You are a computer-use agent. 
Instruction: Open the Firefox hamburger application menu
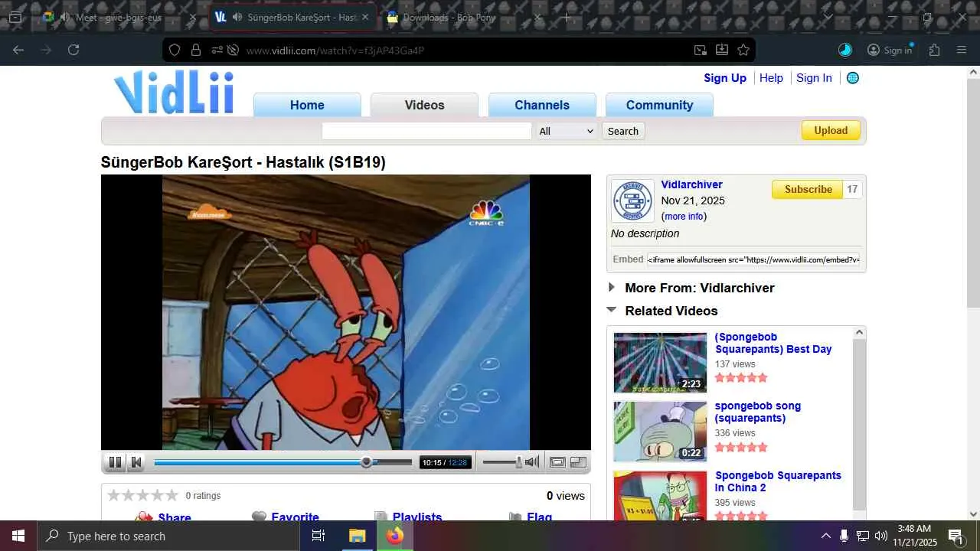pos(962,51)
